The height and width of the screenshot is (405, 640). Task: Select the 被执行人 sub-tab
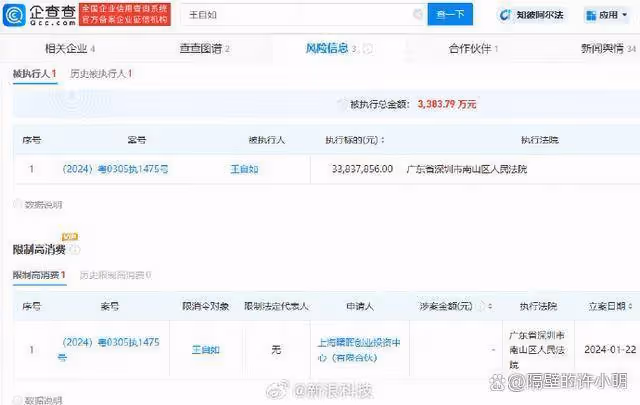[x=35, y=74]
